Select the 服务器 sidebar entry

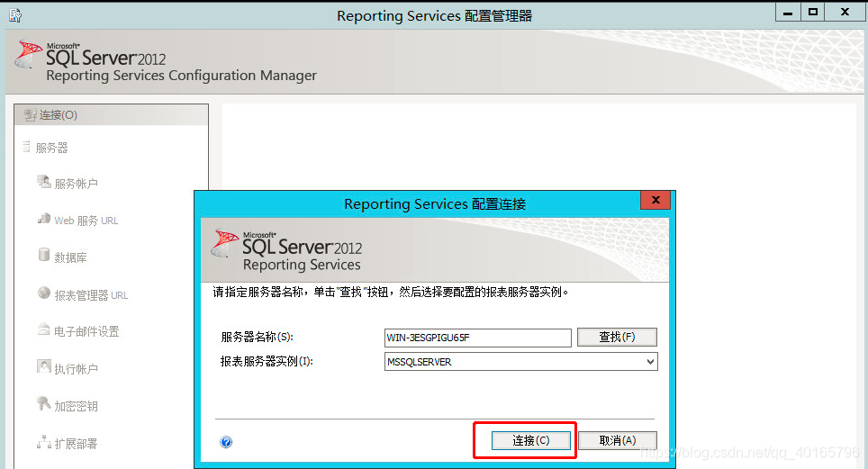[x=51, y=148]
